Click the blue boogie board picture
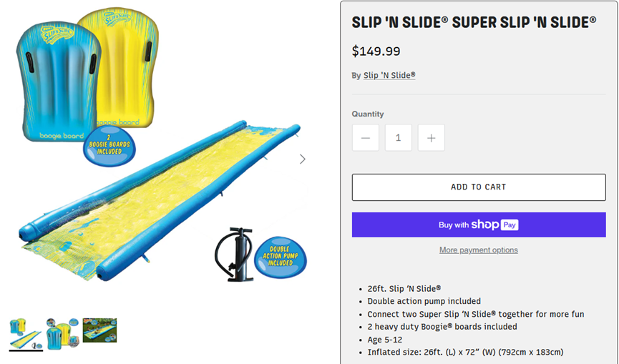The image size is (619, 364). 50,79
